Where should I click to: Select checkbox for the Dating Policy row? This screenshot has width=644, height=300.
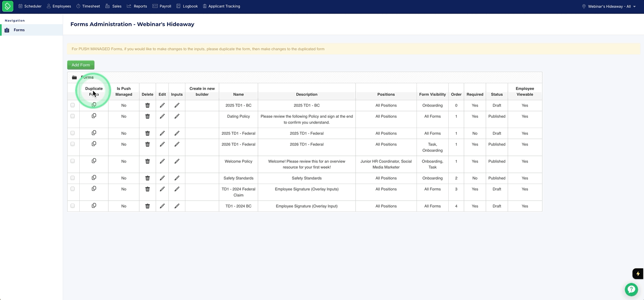(x=73, y=116)
